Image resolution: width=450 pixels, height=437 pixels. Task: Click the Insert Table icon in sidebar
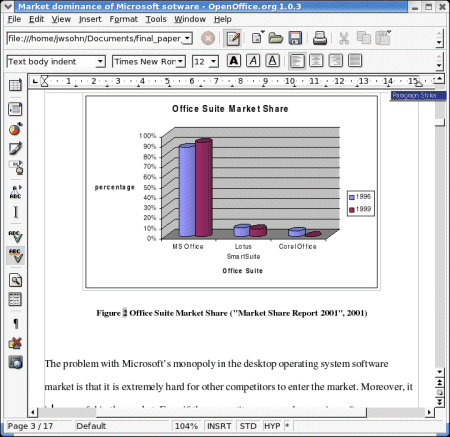pyautogui.click(x=15, y=85)
